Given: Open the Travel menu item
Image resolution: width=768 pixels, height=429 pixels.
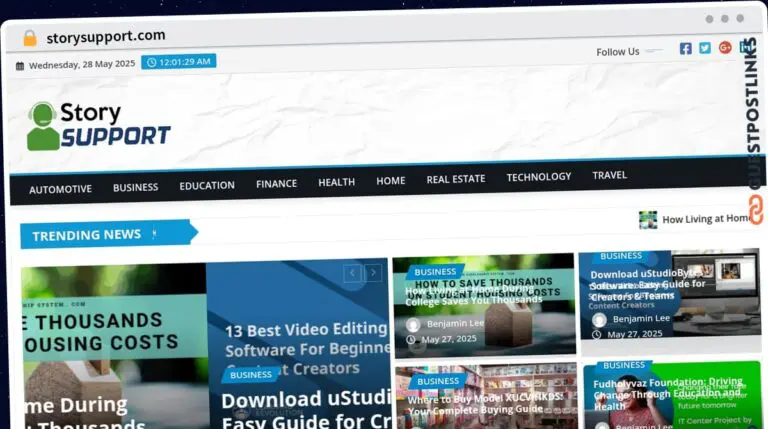Looking at the screenshot, I should (609, 175).
